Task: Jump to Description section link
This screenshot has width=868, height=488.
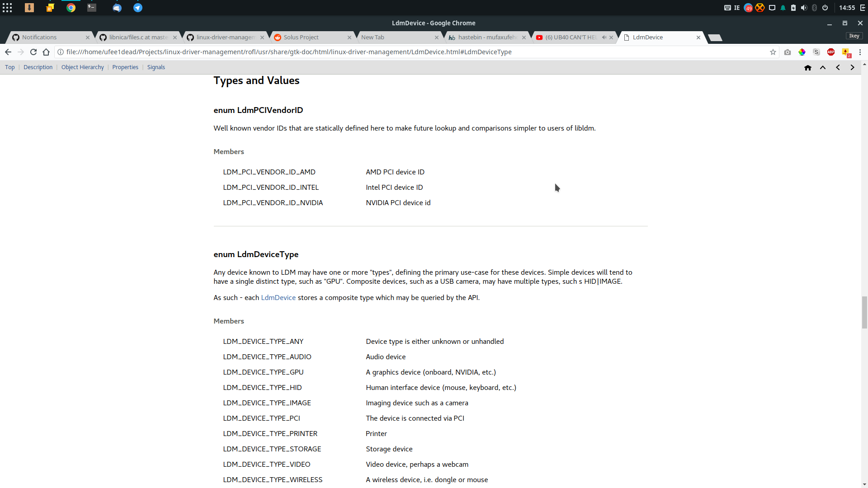Action: (x=38, y=67)
